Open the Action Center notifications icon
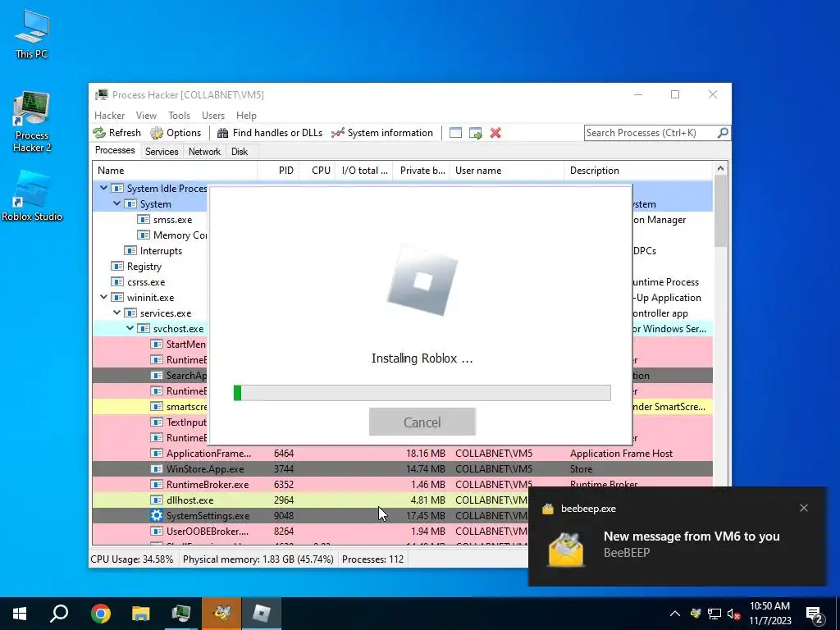The width and height of the screenshot is (840, 630). tap(815, 614)
